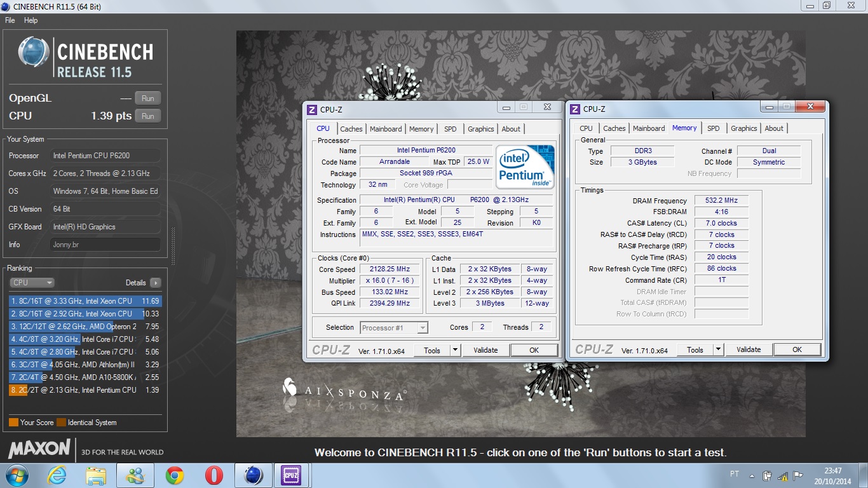
Task: Click the Processor field Intel Pentium CPU P6200
Action: [x=105, y=156]
